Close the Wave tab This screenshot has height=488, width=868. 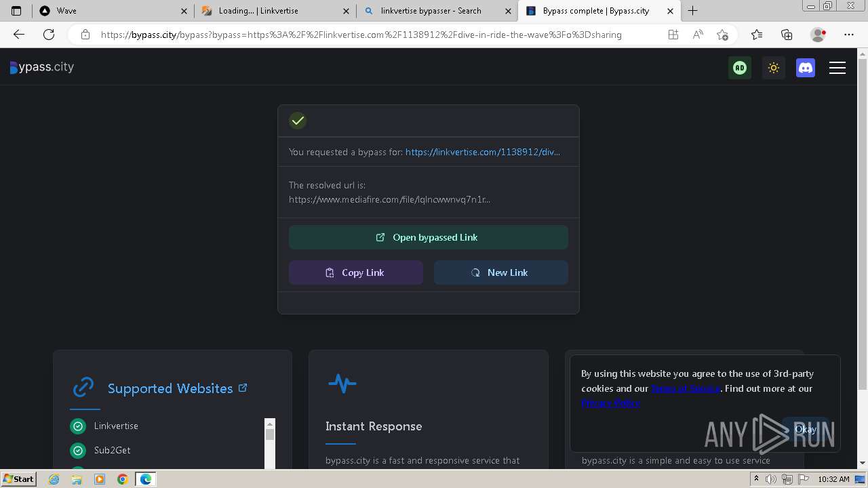(185, 11)
